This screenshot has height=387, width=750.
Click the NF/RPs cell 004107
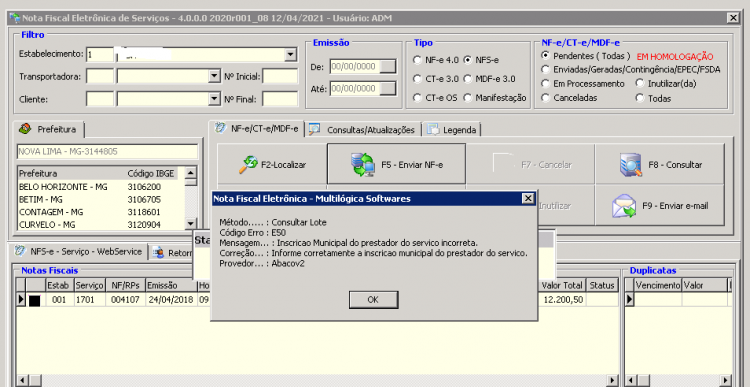tap(125, 300)
